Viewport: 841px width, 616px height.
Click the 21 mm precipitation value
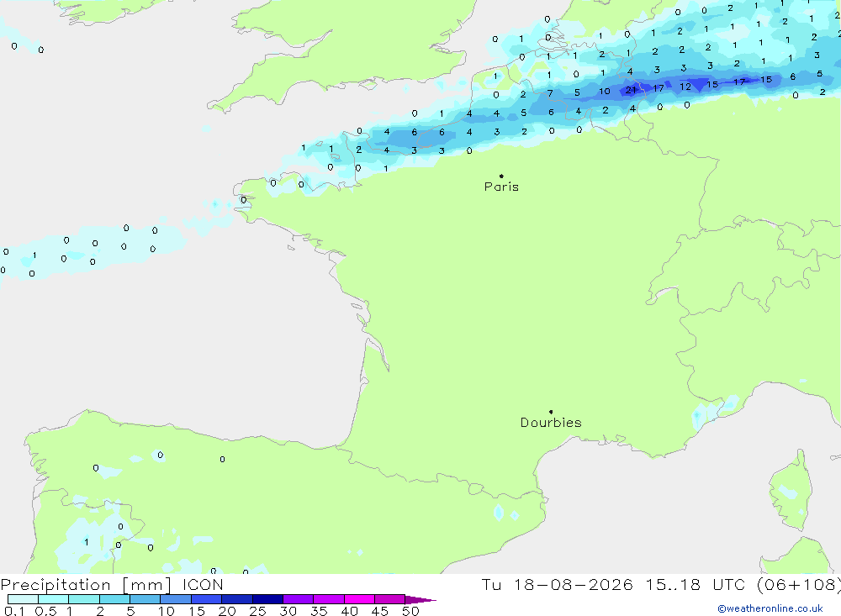[631, 90]
